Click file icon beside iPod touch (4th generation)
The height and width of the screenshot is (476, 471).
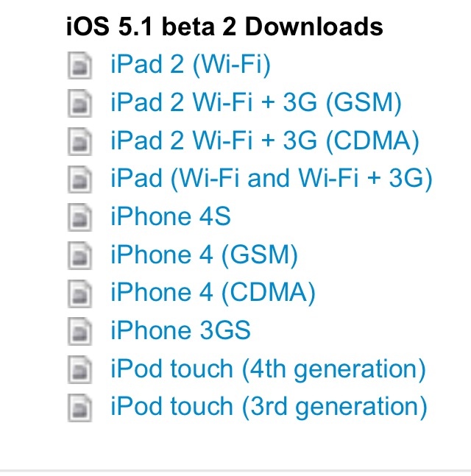(x=79, y=369)
